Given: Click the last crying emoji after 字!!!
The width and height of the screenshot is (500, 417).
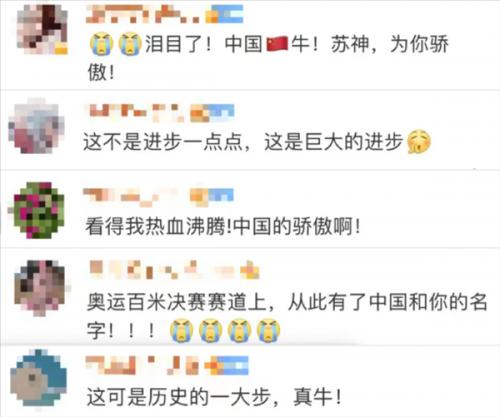Looking at the screenshot, I should (268, 330).
